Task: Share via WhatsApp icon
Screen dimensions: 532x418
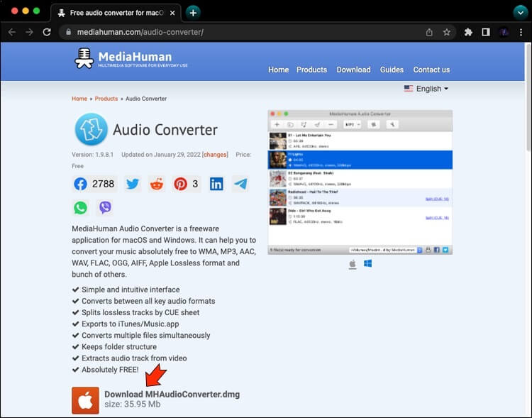Action: [x=80, y=207]
